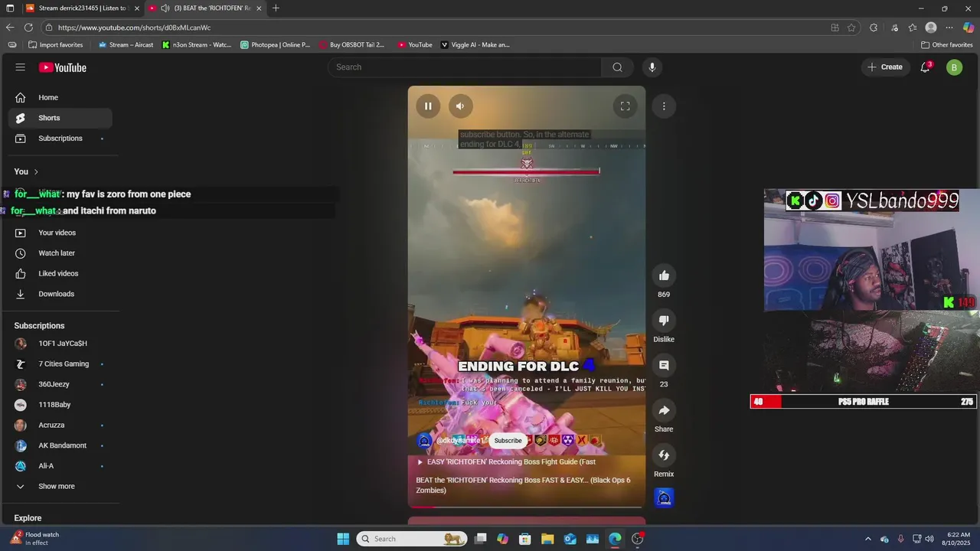Open the Photopea bookmark

click(x=276, y=45)
